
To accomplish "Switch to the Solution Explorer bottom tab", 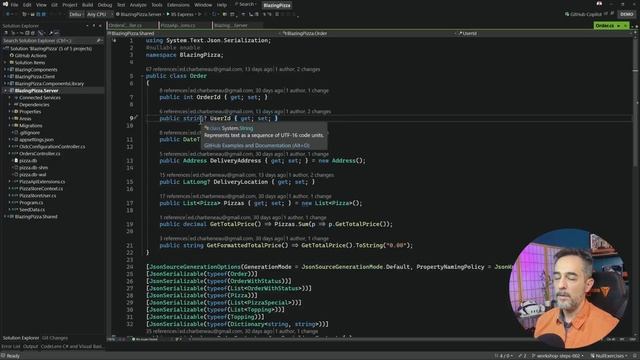I will 21,338.
